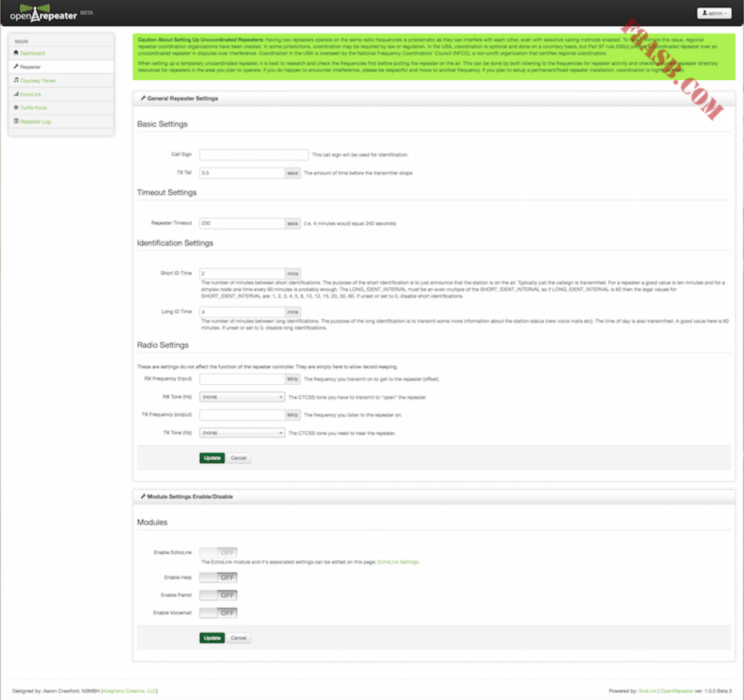Expand the RX Tone (Hz) dropdown
Screen dimensions: 744x700
tap(242, 397)
